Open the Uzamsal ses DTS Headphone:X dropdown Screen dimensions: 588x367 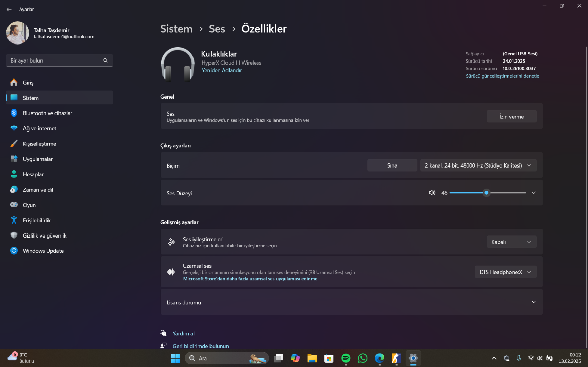click(505, 272)
